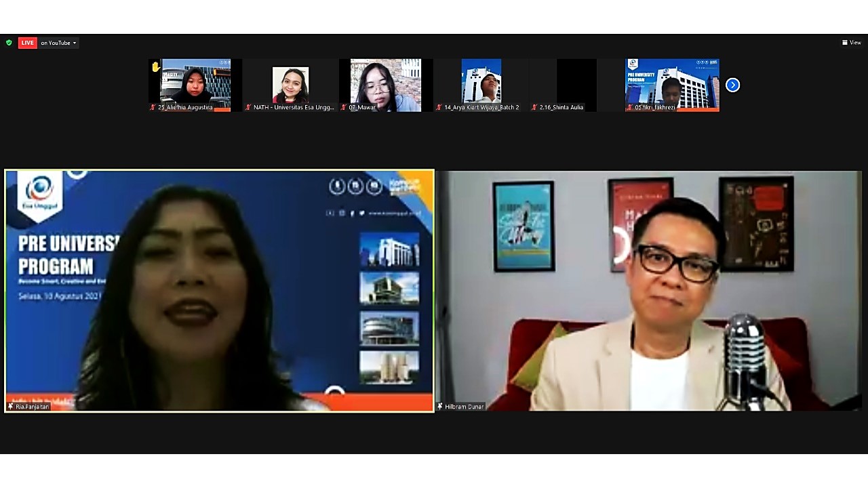The height and width of the screenshot is (488, 868).
Task: Click the Ria.Panjaitan name label
Action: pyautogui.click(x=33, y=407)
